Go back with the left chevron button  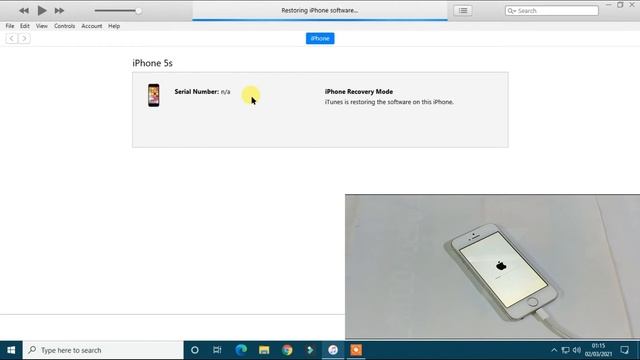coord(11,38)
